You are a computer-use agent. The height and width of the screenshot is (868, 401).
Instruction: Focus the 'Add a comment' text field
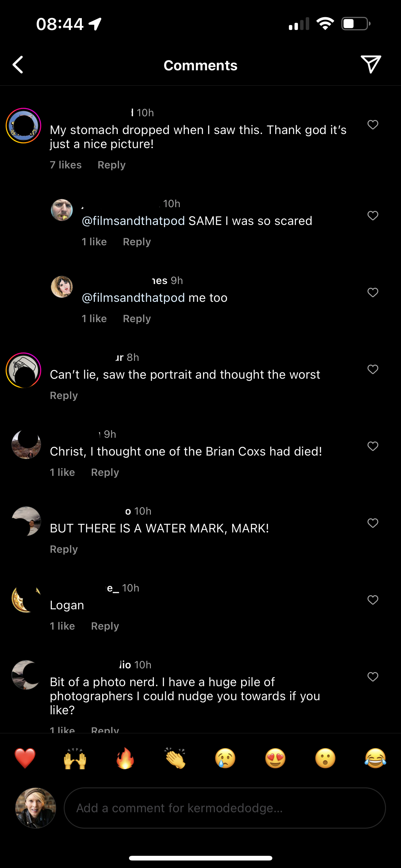(225, 808)
